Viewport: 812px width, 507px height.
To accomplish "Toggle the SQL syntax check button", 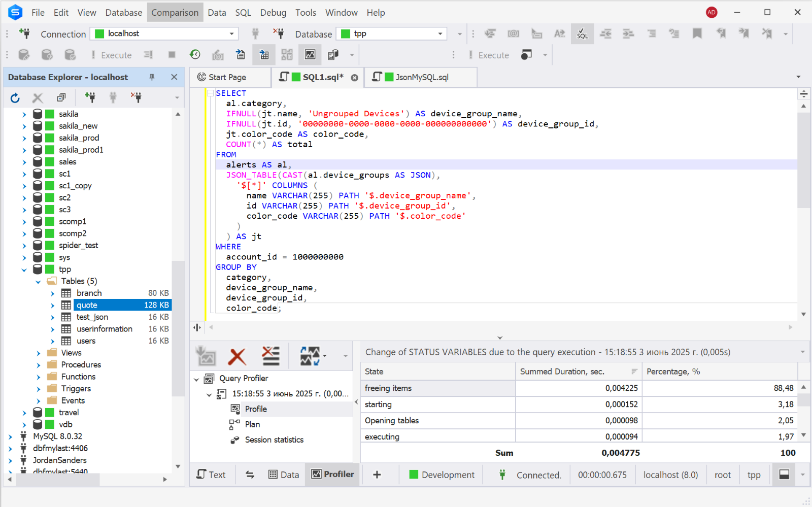I will 582,34.
